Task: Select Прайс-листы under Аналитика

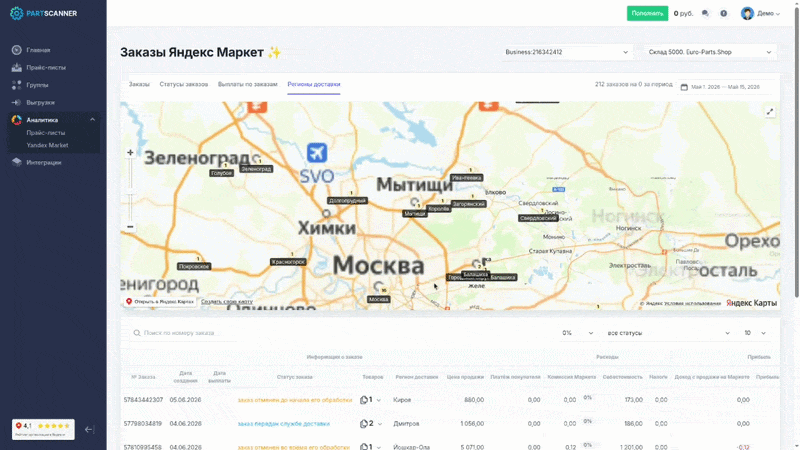Action: click(x=46, y=133)
